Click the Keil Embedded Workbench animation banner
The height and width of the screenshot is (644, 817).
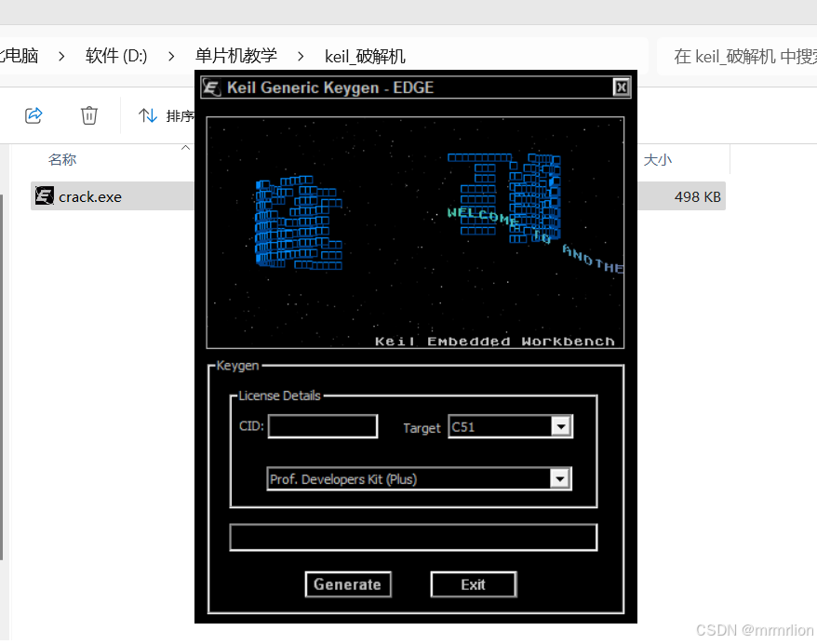415,233
